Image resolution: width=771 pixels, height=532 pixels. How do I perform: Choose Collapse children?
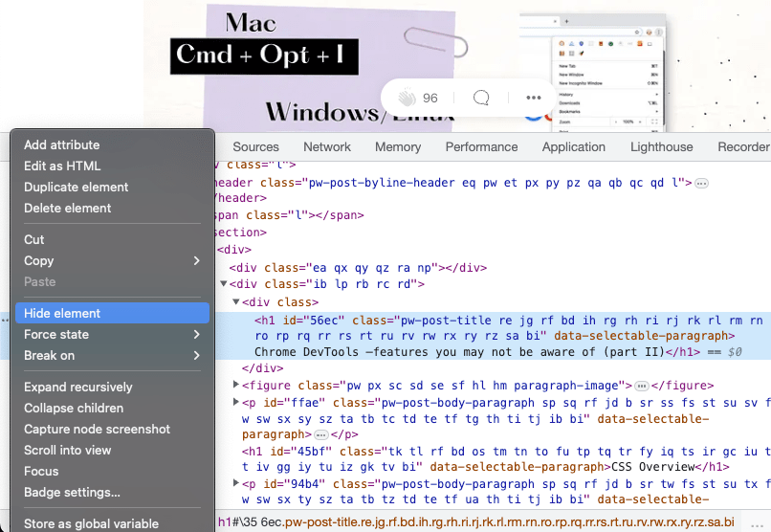click(x=74, y=409)
